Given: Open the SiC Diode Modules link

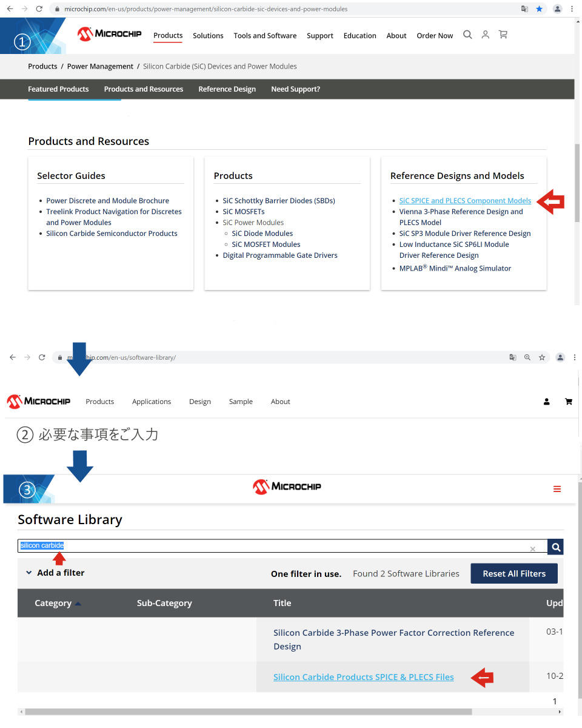Looking at the screenshot, I should (263, 234).
